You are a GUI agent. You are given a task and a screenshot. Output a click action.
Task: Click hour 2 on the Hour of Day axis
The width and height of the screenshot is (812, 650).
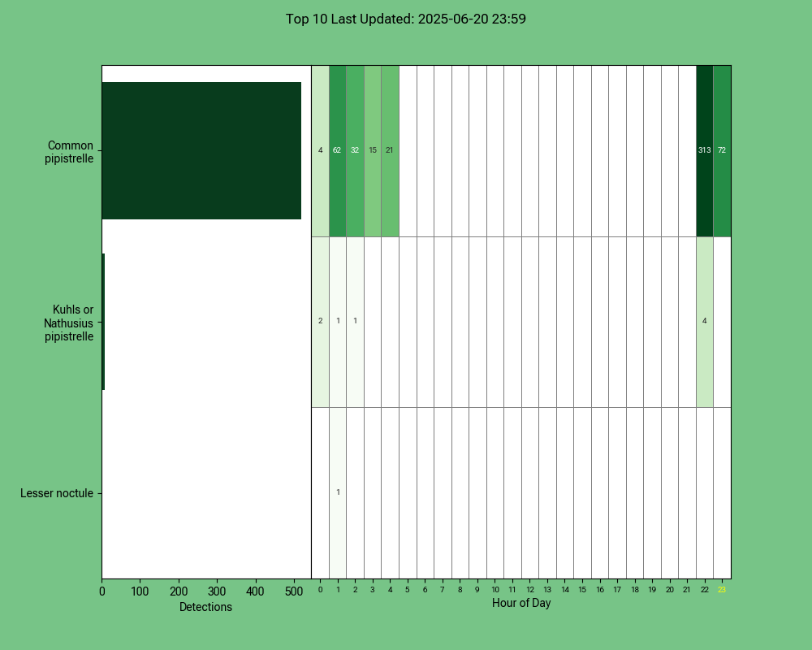pos(356,590)
